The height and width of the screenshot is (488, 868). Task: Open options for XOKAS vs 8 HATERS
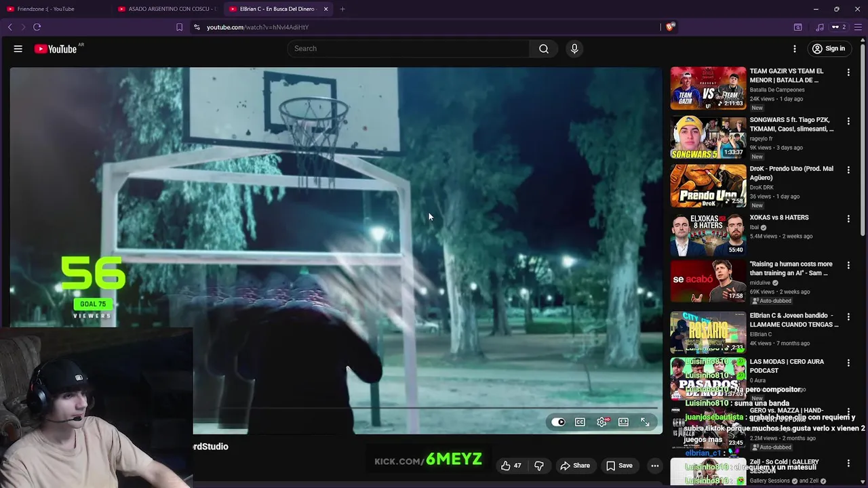848,219
